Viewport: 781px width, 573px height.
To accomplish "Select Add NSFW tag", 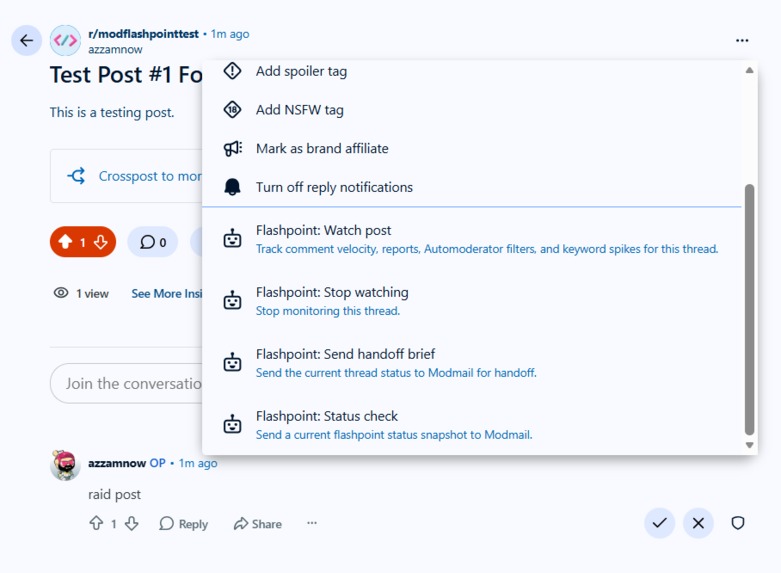I will [472, 110].
